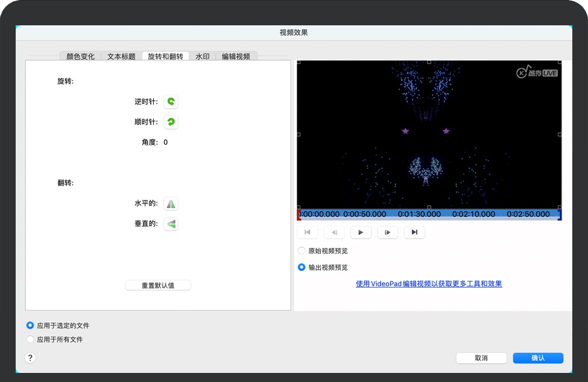The height and width of the screenshot is (382, 588).
Task: Play the video preview
Action: coord(361,233)
